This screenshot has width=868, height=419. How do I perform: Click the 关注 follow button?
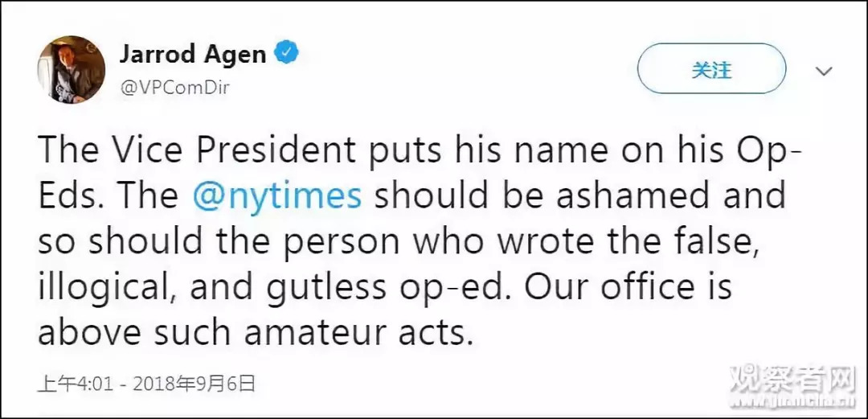pyautogui.click(x=710, y=70)
